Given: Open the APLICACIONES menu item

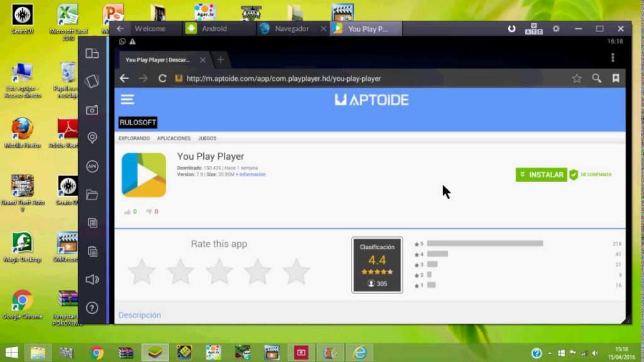Looking at the screenshot, I should (x=174, y=138).
